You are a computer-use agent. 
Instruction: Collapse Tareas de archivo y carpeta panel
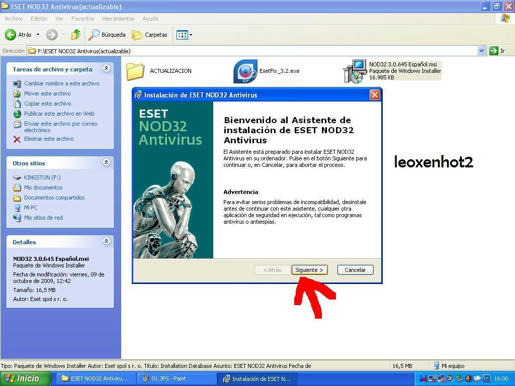pyautogui.click(x=106, y=68)
